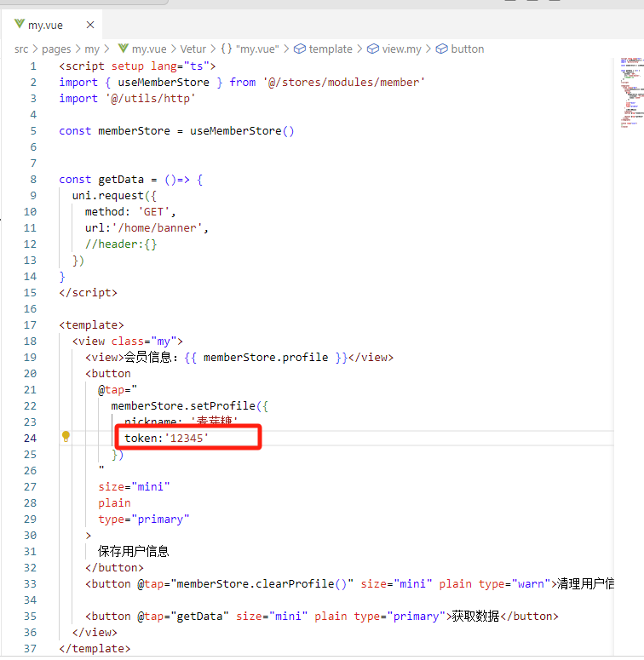
Task: Click @tap="getData" on line 35
Action: click(183, 617)
